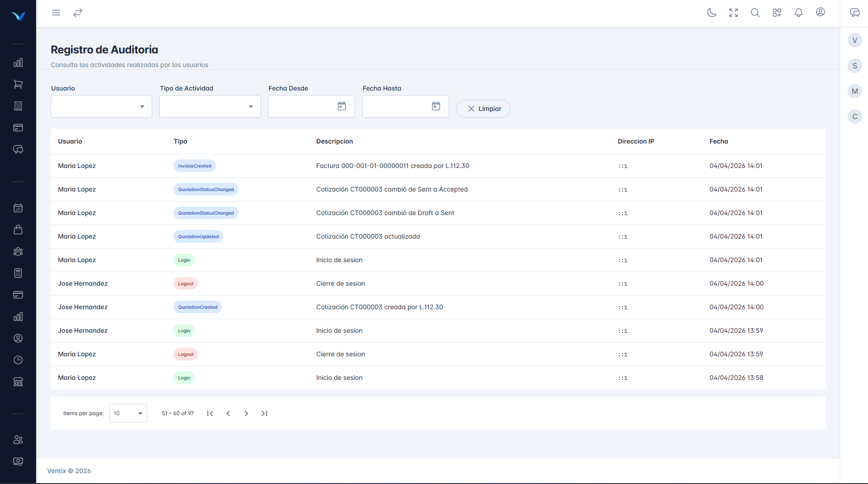Go to the next page of results
This screenshot has width=868, height=484.
point(246,413)
